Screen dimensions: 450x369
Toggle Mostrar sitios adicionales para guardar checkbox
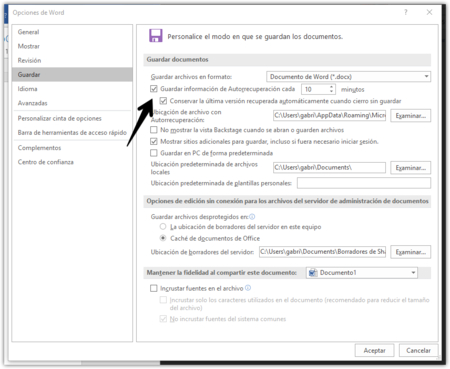154,141
